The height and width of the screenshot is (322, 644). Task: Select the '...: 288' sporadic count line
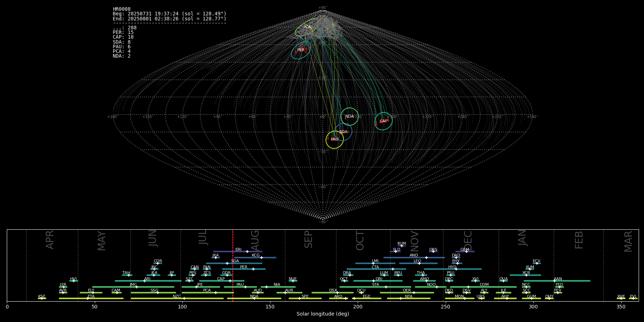pyautogui.click(x=125, y=28)
